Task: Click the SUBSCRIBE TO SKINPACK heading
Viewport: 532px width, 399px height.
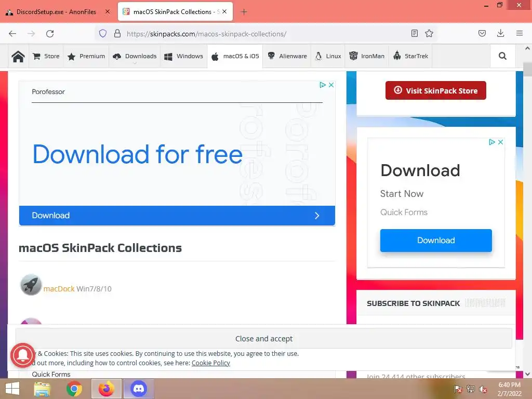Action: pos(413,303)
